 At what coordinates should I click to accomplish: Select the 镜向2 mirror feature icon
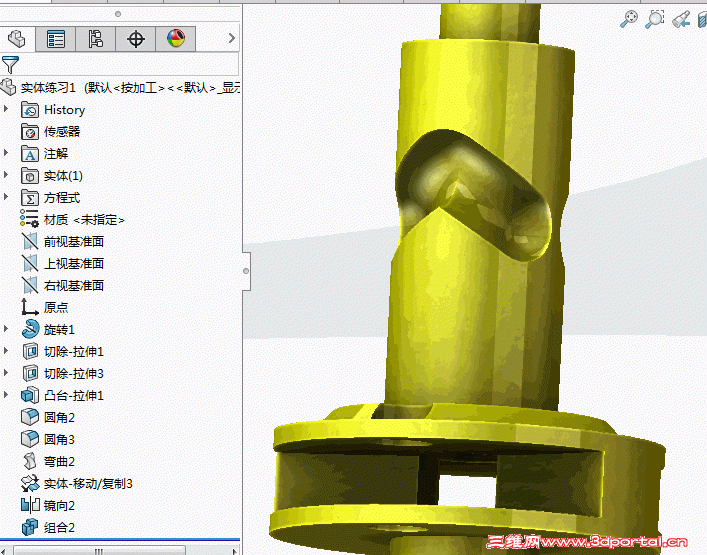(x=30, y=505)
